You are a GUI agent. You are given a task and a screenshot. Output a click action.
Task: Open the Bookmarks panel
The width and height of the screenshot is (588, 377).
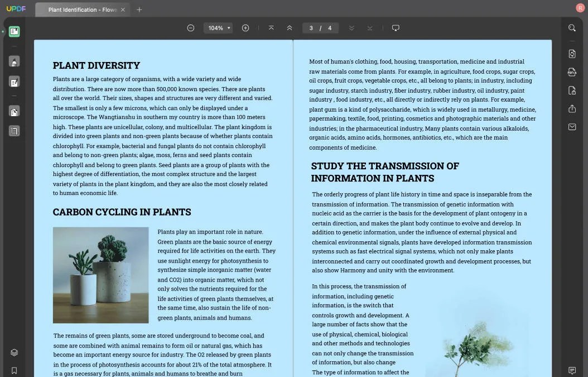[15, 370]
